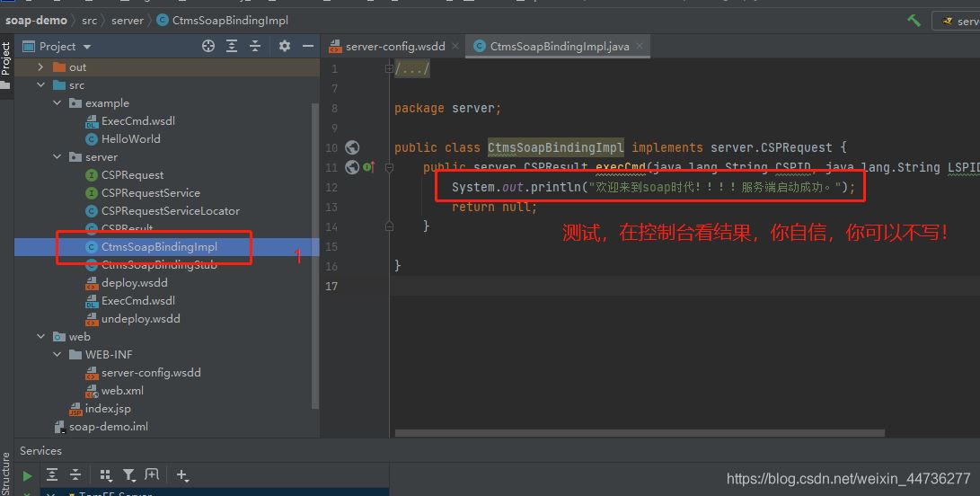The image size is (980, 496).
Task: Click the build hammer icon
Action: tap(914, 21)
